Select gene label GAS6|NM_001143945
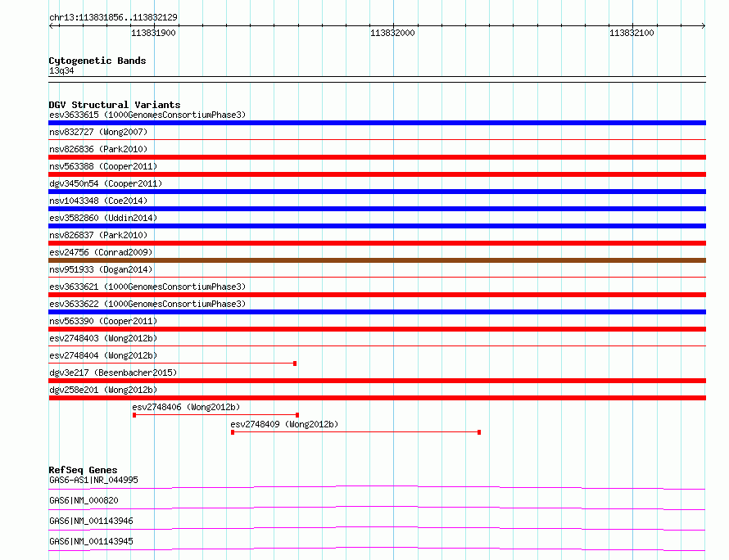Viewport: 729px width, 560px height. coord(91,541)
